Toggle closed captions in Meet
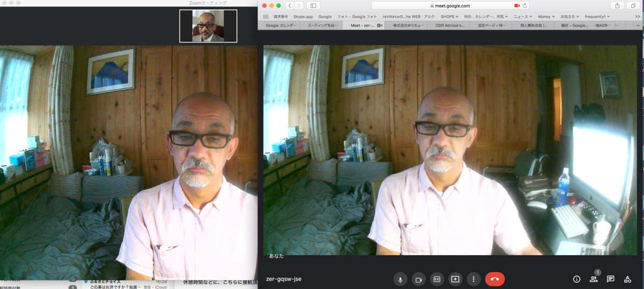The width and height of the screenshot is (644, 289). [437, 279]
